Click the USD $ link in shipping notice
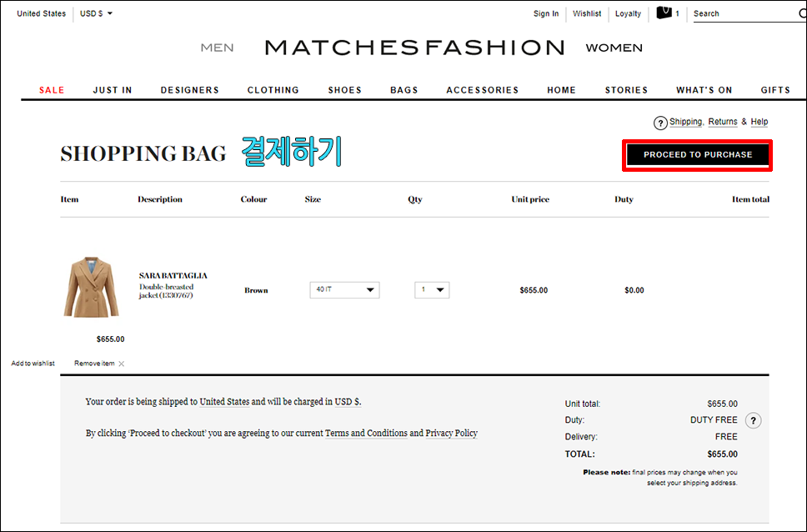807x532 pixels. click(x=348, y=402)
